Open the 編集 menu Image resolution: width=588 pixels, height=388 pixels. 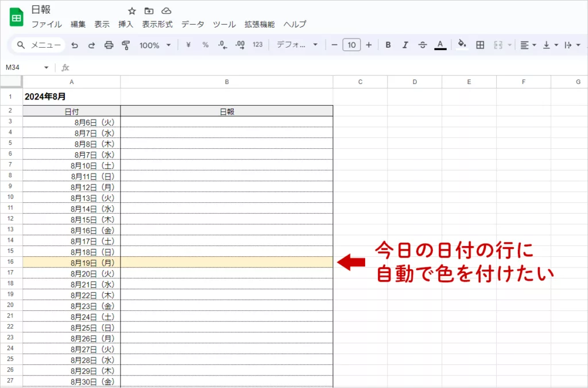click(x=78, y=24)
